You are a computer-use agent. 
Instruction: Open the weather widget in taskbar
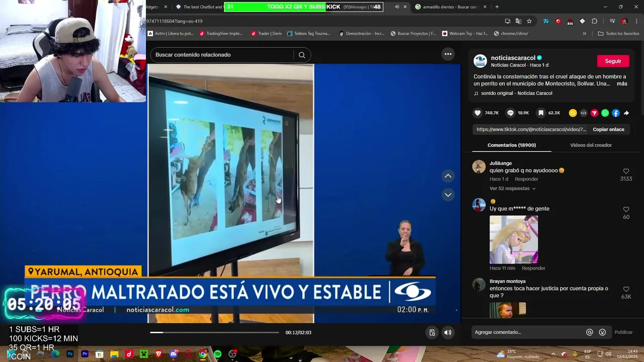[518, 354]
